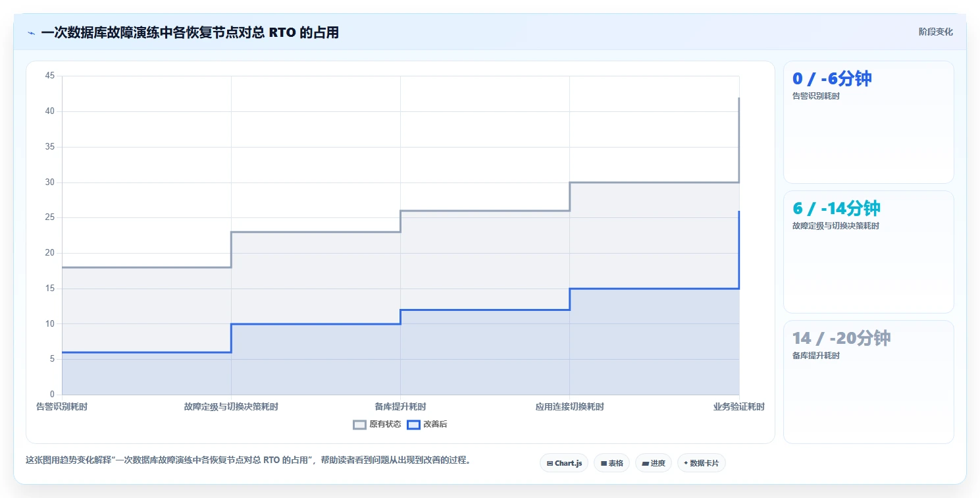980x498 pixels.
Task: Toggle the 原有状态 legend series
Action: (x=377, y=424)
